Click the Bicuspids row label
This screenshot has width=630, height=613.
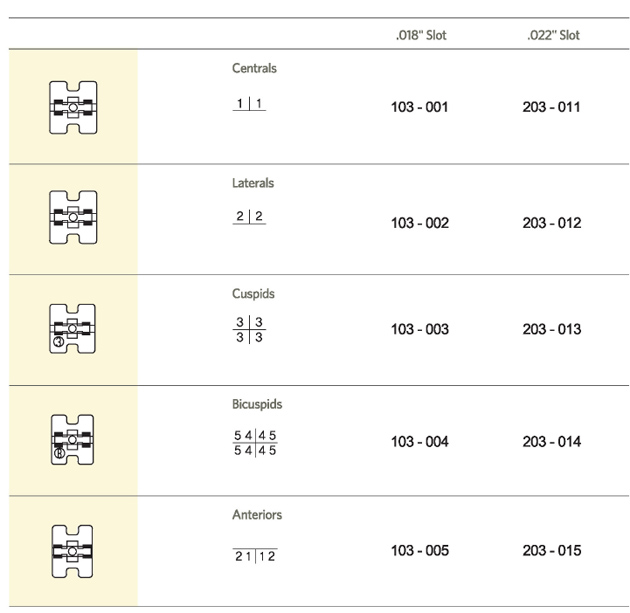pos(257,404)
